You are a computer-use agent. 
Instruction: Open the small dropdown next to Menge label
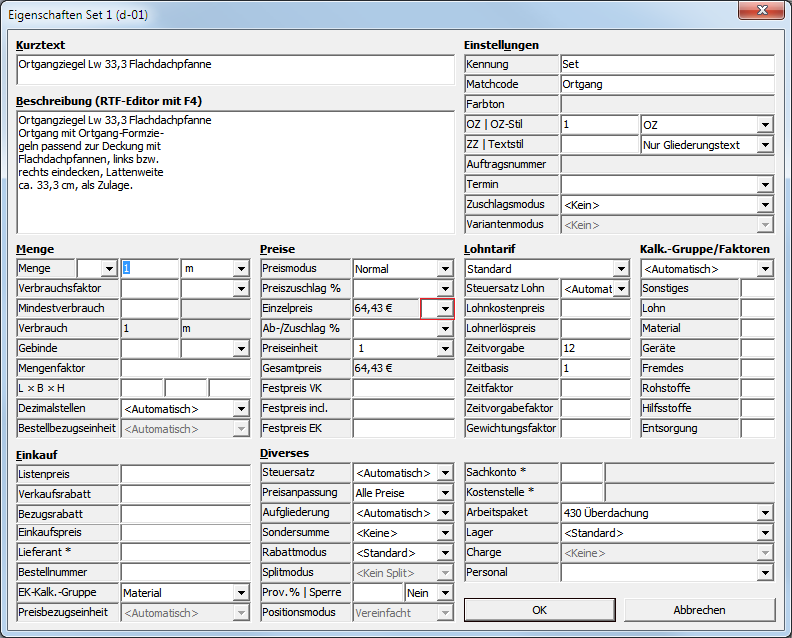pyautogui.click(x=109, y=269)
